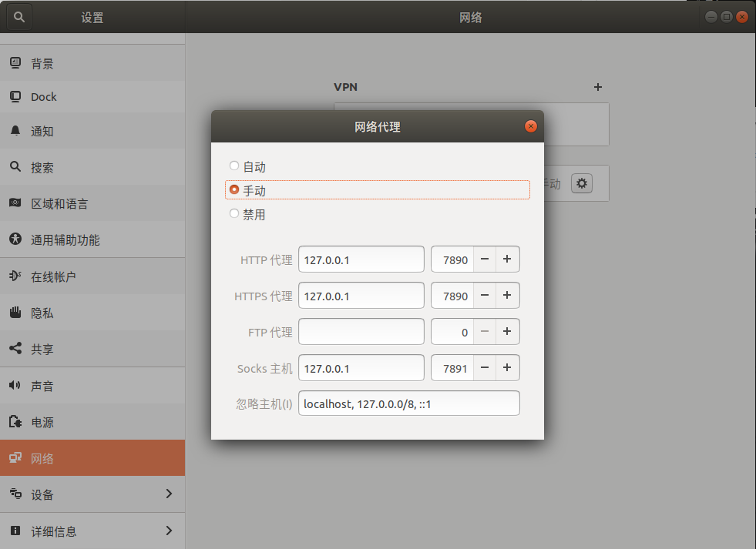The image size is (756, 549).
Task: Select the 禁用 radio button
Action: [x=234, y=214]
